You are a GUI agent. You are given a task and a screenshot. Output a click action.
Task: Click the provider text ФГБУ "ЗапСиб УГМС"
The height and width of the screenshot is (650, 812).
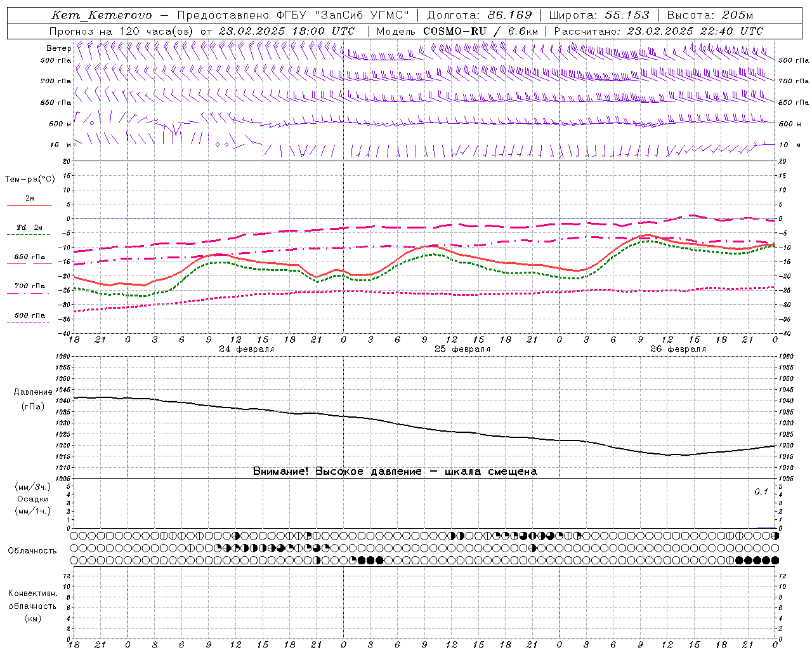[x=343, y=15]
